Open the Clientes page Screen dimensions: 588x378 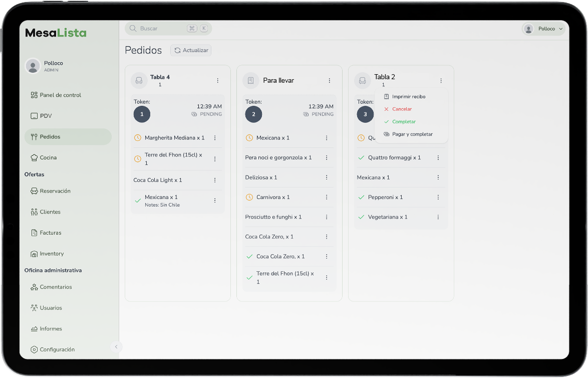tap(50, 212)
